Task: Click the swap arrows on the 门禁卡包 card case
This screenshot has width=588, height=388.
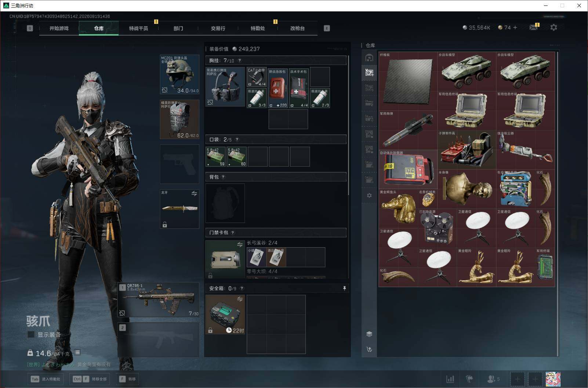Action: click(240, 244)
